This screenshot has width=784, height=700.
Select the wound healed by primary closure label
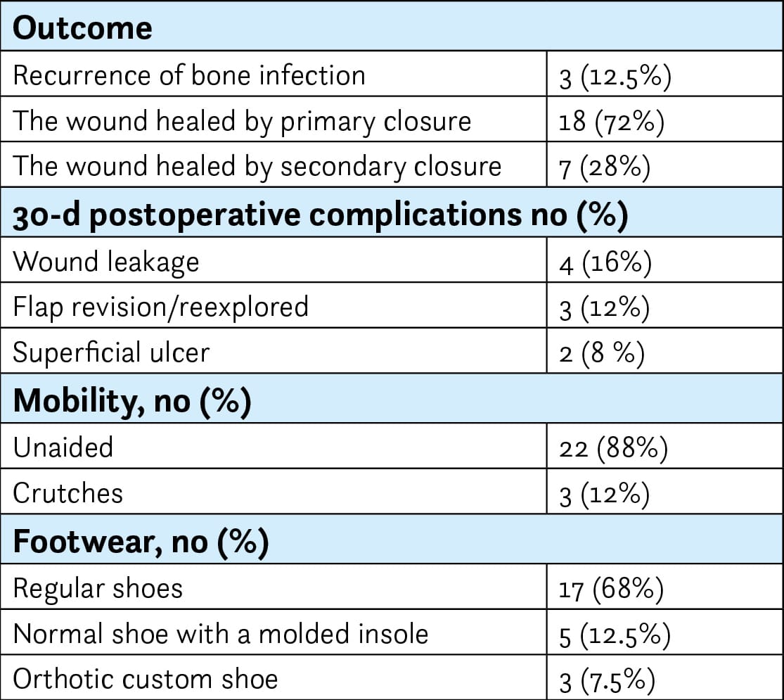click(242, 122)
